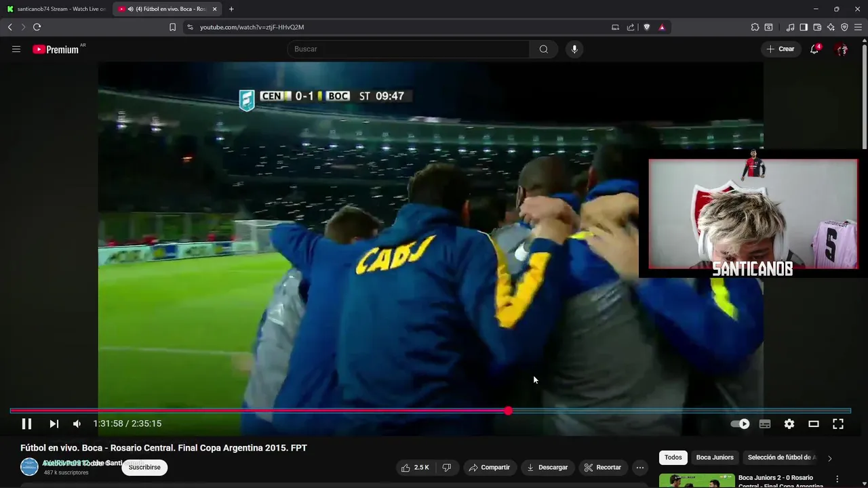The image size is (868, 488).
Task: Like the video with the thumbs-up button
Action: tap(414, 468)
